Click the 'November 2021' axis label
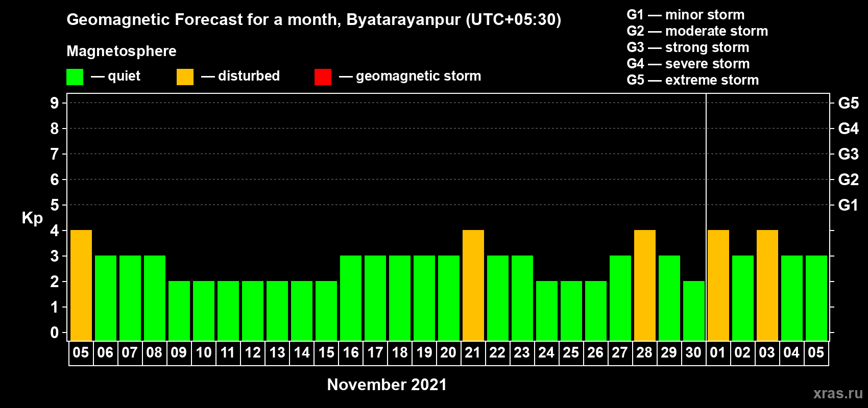868x408 pixels. pos(387,385)
